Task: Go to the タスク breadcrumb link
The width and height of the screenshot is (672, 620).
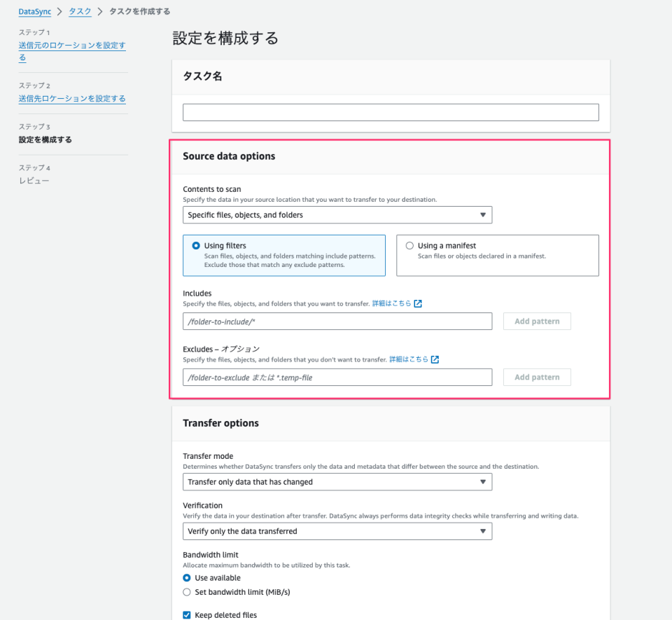Action: [80, 12]
